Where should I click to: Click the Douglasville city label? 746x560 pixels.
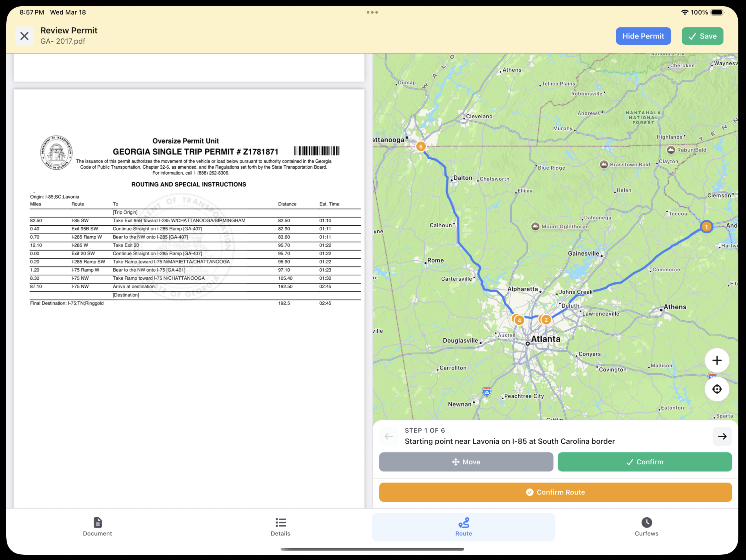[x=460, y=341]
